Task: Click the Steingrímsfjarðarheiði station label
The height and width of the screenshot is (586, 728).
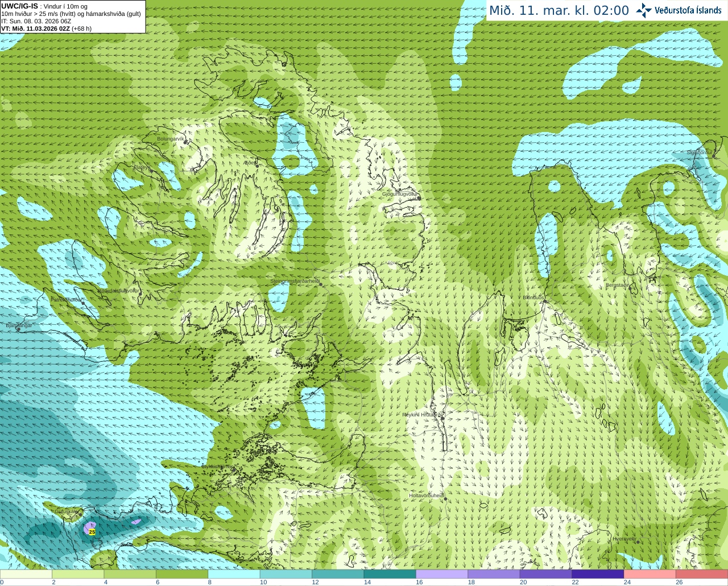Action: pyautogui.click(x=295, y=281)
